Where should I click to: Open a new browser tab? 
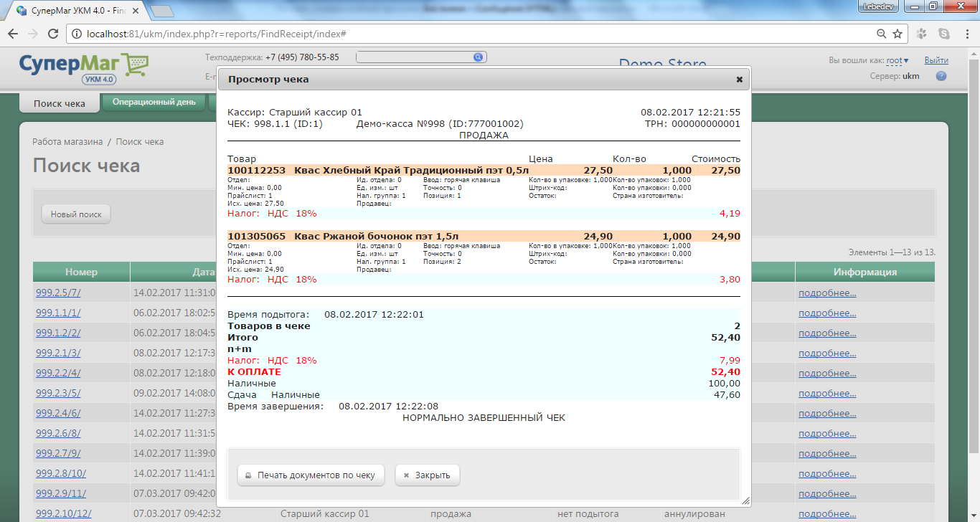[x=162, y=11]
